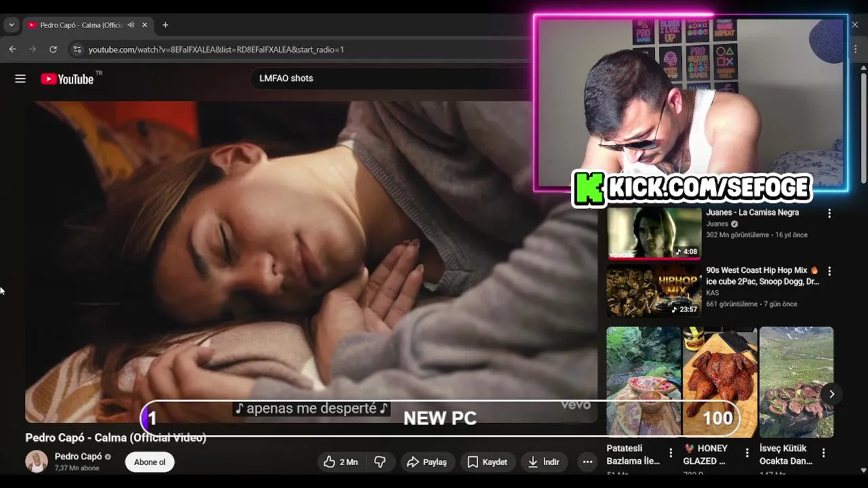Save the video with Kaydet
This screenshot has width=868, height=488.
(x=488, y=462)
